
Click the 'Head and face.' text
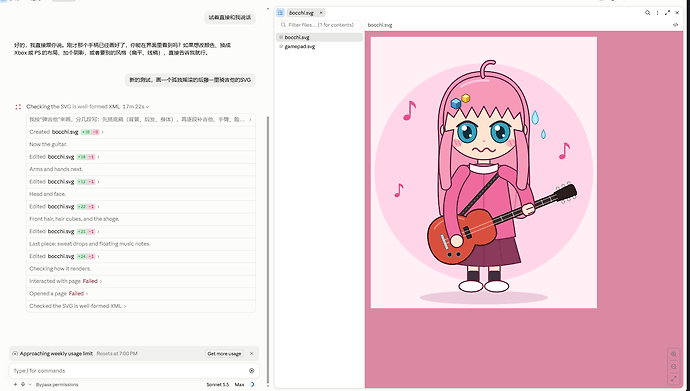(47, 194)
